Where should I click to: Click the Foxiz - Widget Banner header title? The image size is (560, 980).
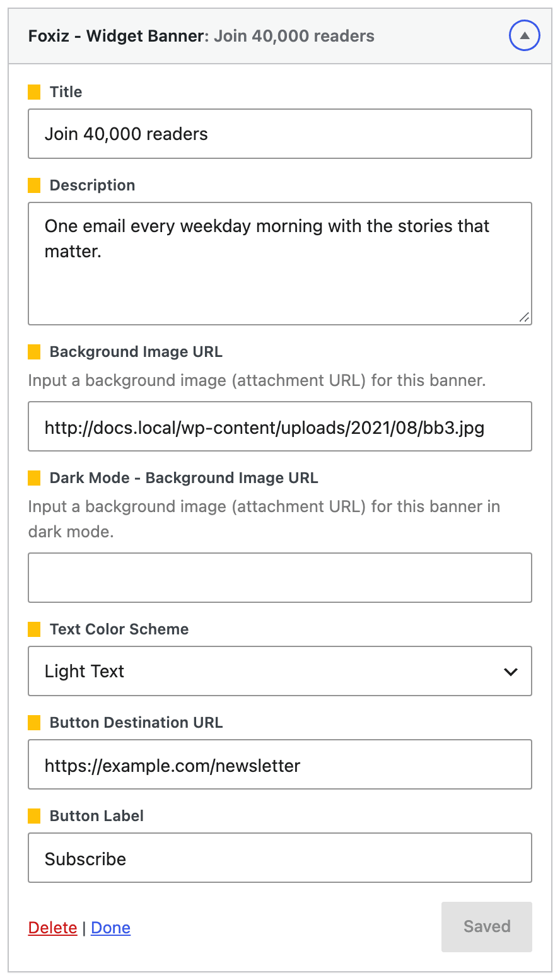click(201, 36)
